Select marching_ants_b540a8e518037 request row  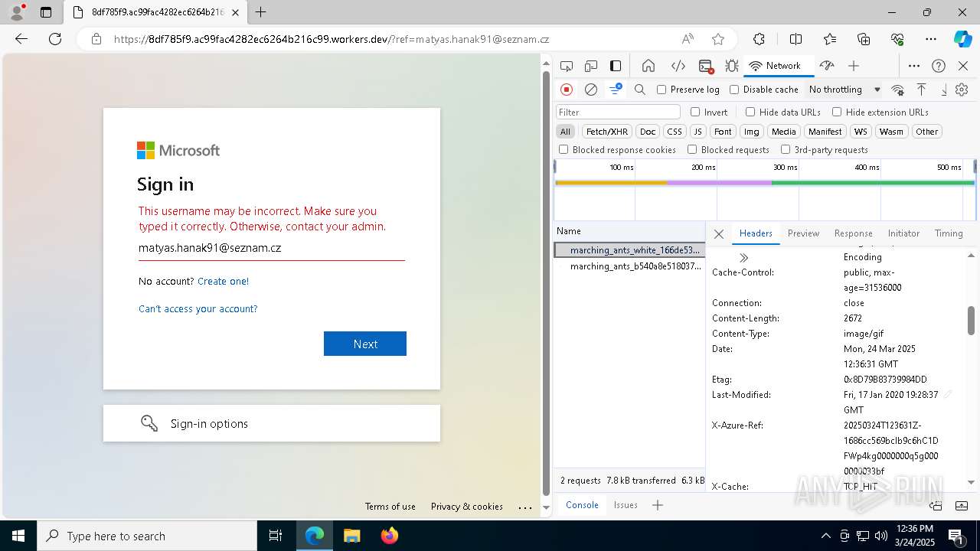click(x=629, y=266)
